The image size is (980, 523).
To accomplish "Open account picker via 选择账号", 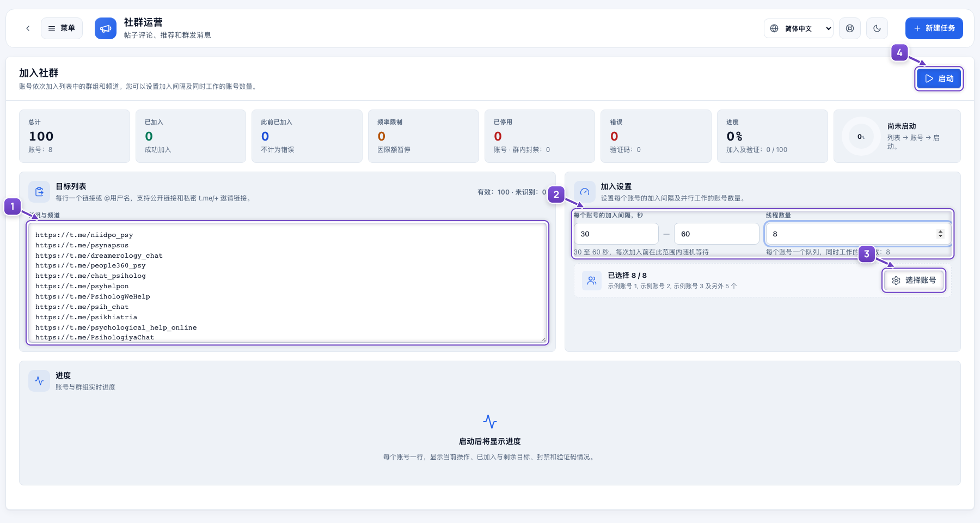I will 914,280.
